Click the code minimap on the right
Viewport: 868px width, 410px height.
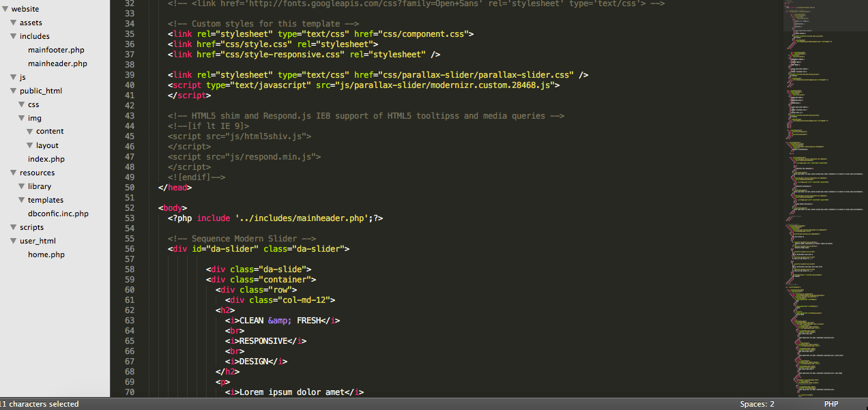825,198
